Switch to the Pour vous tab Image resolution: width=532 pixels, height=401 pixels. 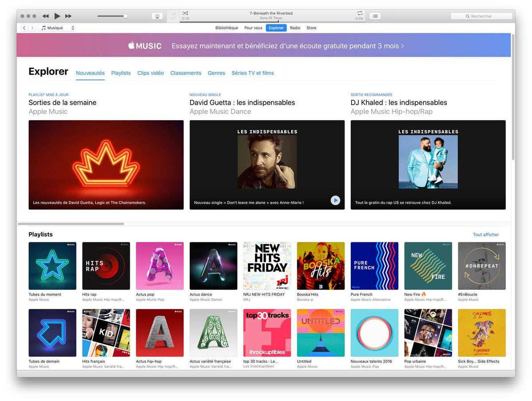pos(253,28)
